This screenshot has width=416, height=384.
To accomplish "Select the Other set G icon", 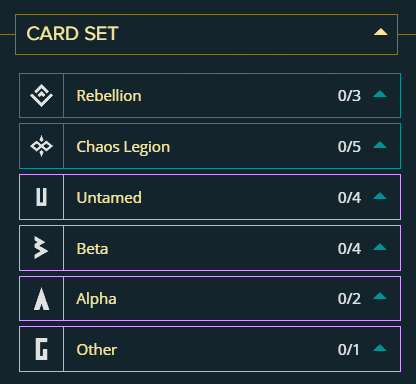I will pos(42,349).
